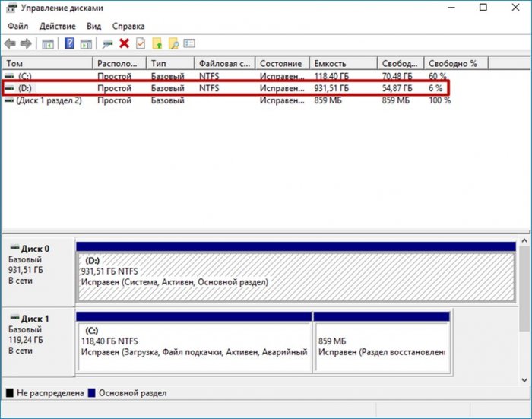Click the Back arrow toolbar icon
The image size is (532, 419).
click(10, 43)
